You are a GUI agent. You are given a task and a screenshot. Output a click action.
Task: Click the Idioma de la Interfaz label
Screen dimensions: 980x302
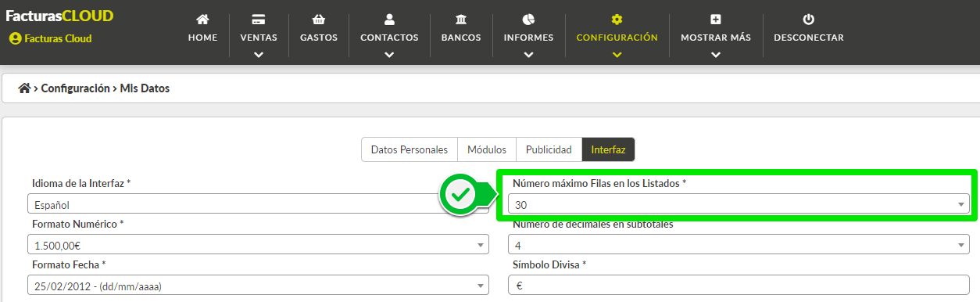click(x=81, y=183)
